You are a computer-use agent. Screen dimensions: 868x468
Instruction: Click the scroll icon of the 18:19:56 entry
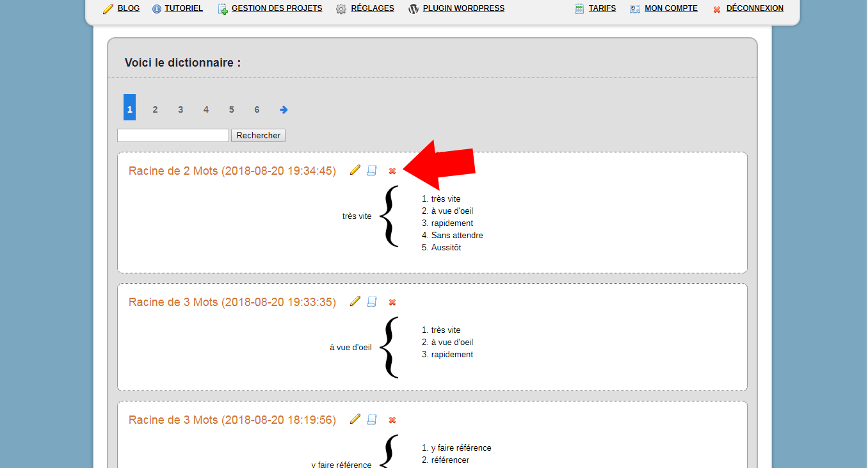tap(372, 419)
